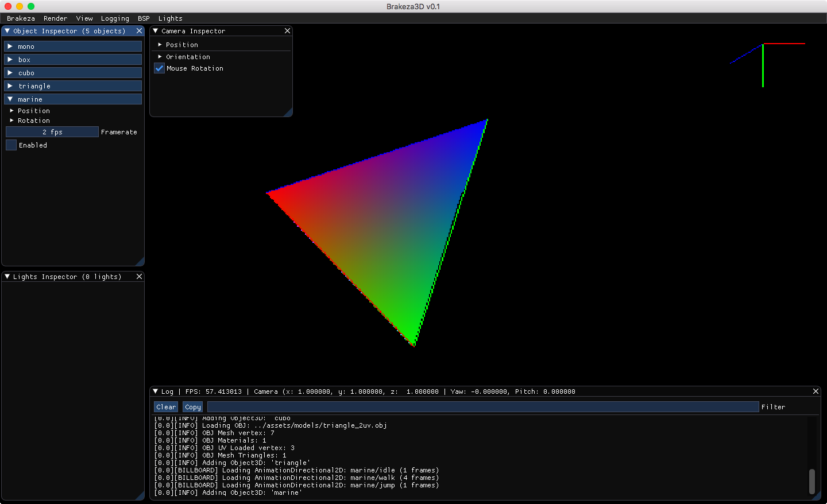Collapse the Camera Inspector window triangle
This screenshot has height=504, width=827.
tap(156, 31)
